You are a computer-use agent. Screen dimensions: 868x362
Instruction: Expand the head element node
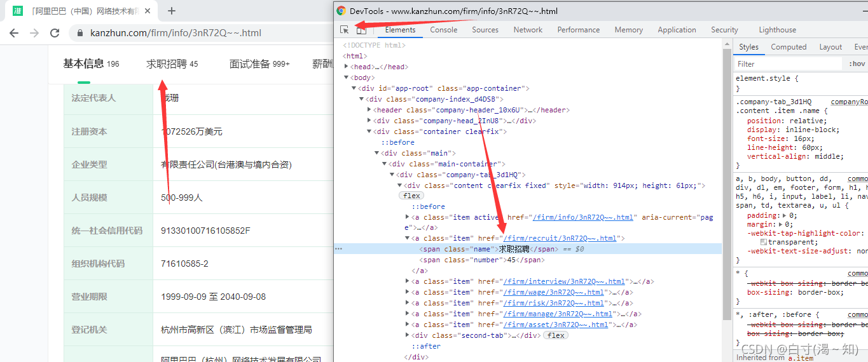347,67
